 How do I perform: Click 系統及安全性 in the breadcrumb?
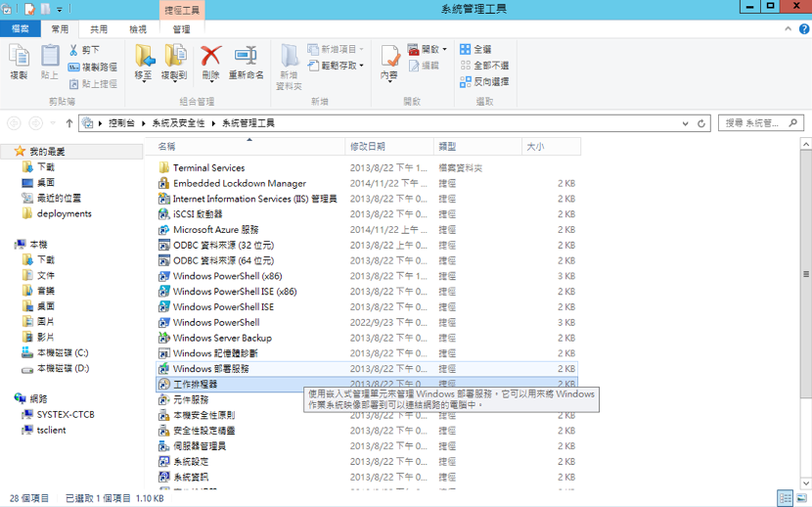click(178, 123)
